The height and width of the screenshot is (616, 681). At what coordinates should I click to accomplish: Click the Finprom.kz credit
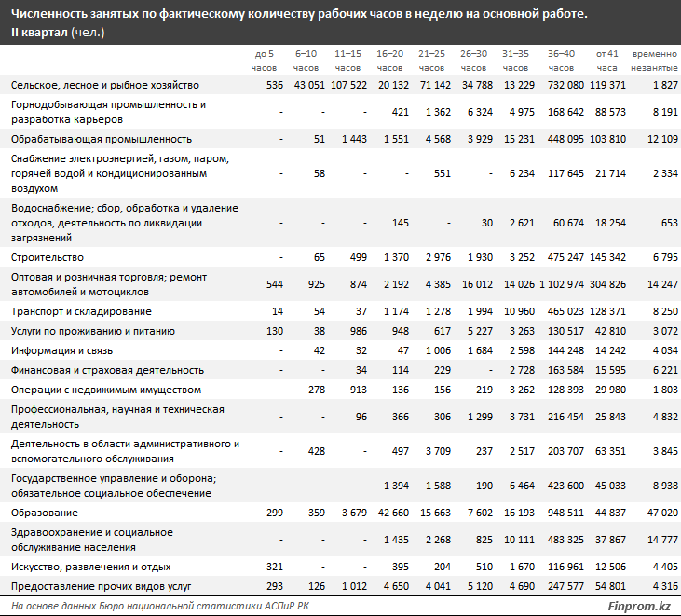pos(639,606)
